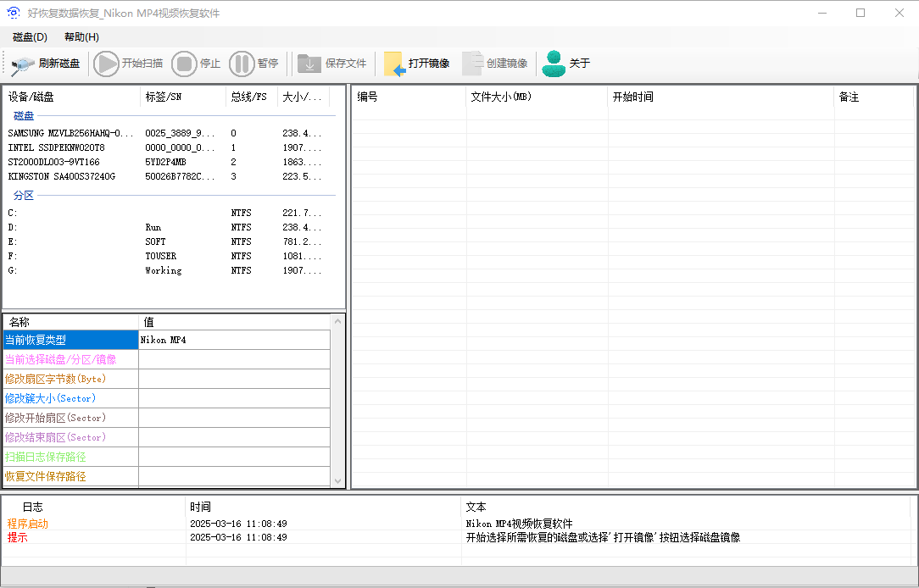
Task: Select partition E: labeled SOFT
Action: coord(170,241)
